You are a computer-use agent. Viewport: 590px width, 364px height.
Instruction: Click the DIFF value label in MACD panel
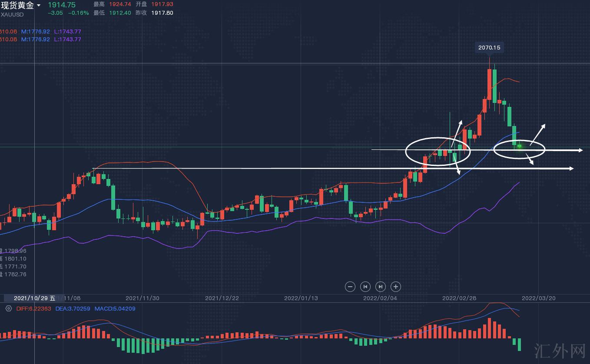coord(33,309)
